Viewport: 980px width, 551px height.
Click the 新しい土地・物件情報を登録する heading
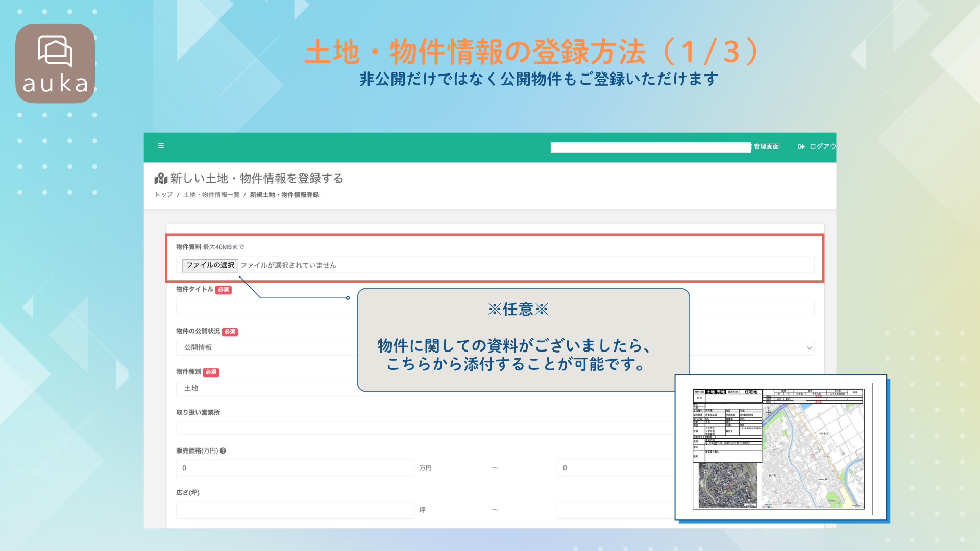pyautogui.click(x=257, y=179)
